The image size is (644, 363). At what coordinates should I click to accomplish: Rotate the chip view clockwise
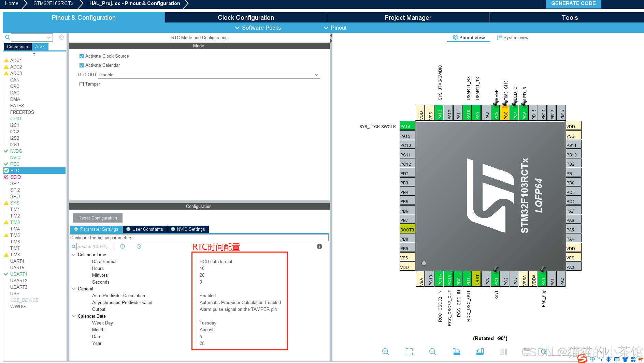tap(456, 352)
